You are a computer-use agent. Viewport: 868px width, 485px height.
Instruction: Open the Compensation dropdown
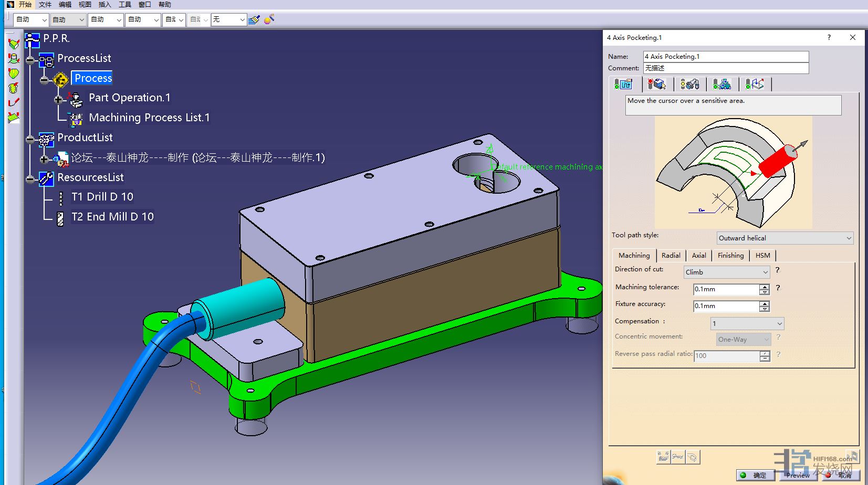(x=747, y=323)
